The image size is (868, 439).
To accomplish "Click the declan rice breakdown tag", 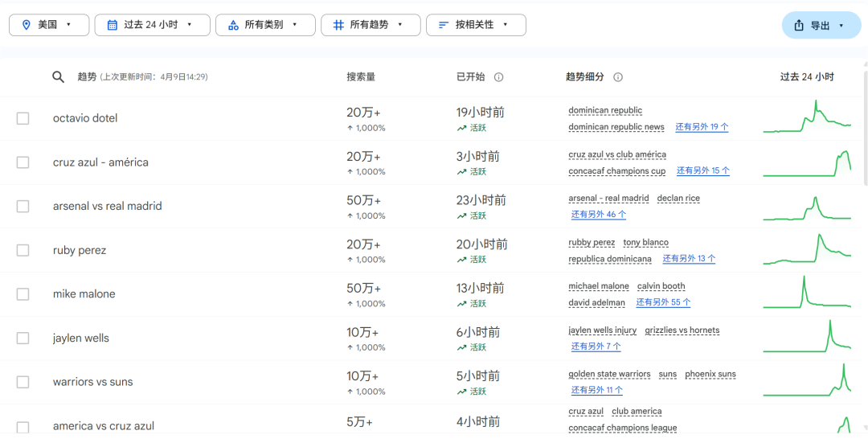I will [x=678, y=199].
